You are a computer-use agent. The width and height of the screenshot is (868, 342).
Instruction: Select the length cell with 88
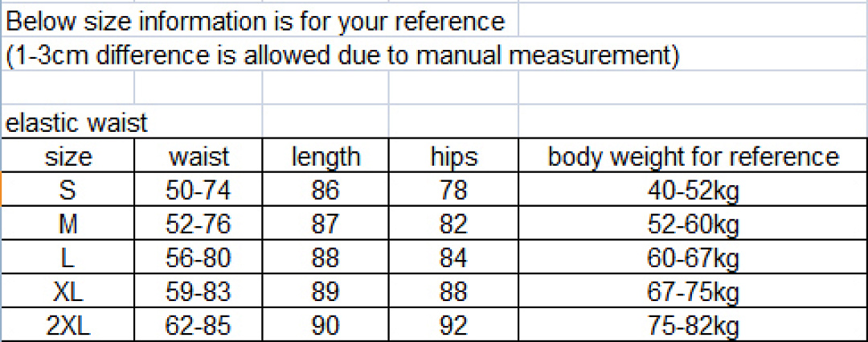(x=325, y=258)
